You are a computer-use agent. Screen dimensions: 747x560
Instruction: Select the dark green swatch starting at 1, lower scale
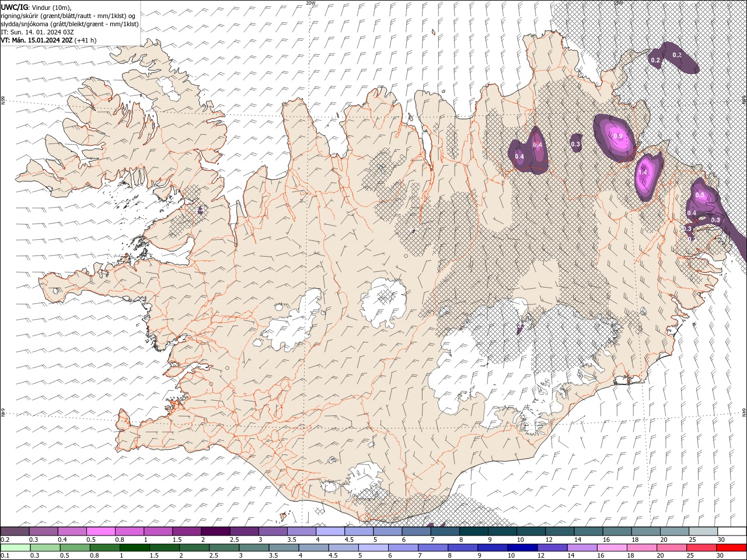[x=134, y=548]
